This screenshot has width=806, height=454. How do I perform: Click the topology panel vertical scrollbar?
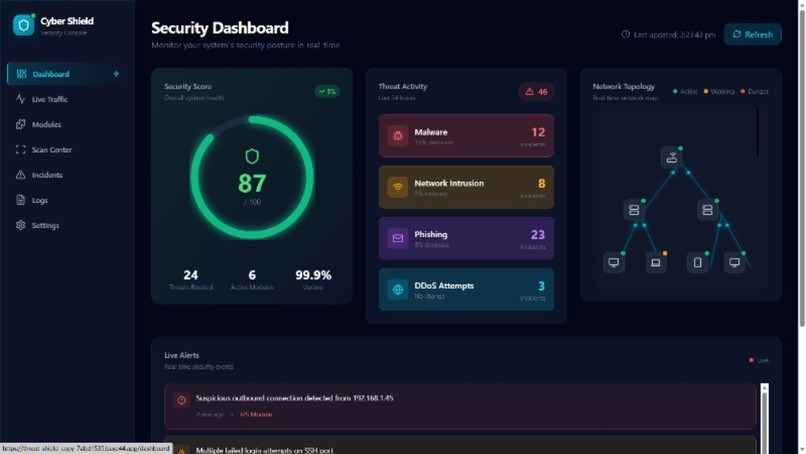757,132
